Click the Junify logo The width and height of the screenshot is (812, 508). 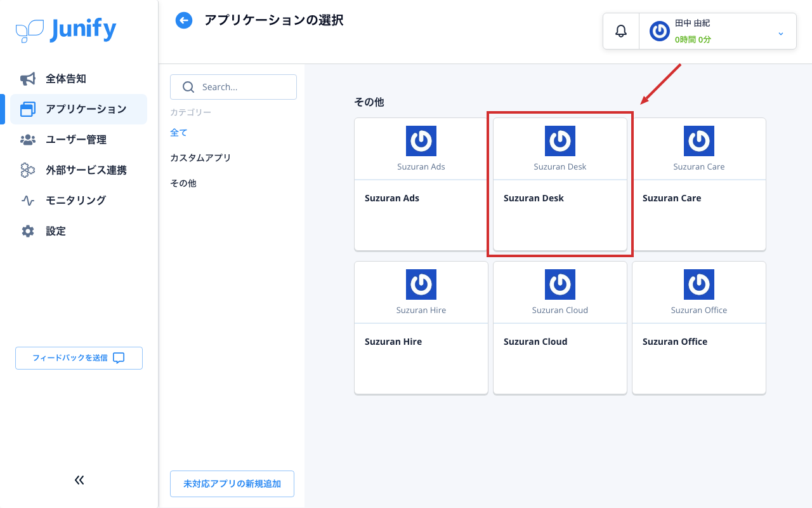pos(66,30)
